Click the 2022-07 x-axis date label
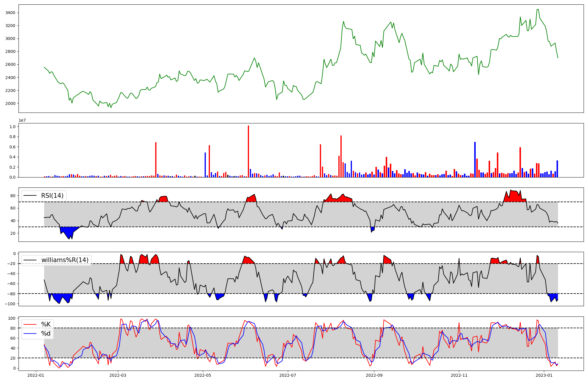The width and height of the screenshot is (588, 382). [x=288, y=375]
